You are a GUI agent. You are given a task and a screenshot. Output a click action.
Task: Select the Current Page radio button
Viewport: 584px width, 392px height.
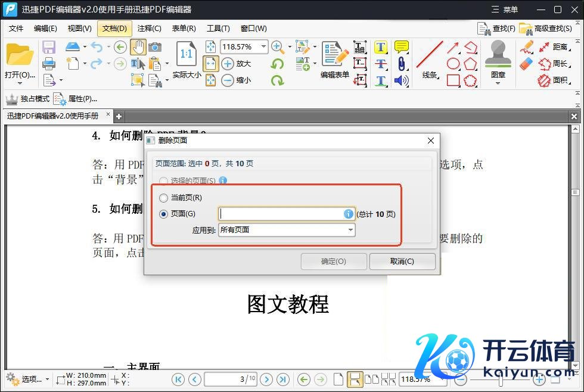(163, 198)
